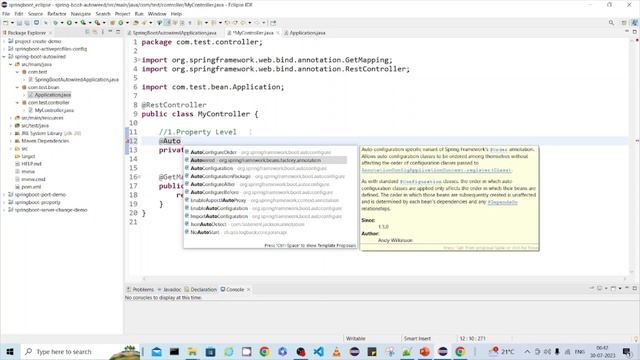640x360 pixels.
Task: Collapse the spring-boot-autowired project
Action: (x=4, y=57)
